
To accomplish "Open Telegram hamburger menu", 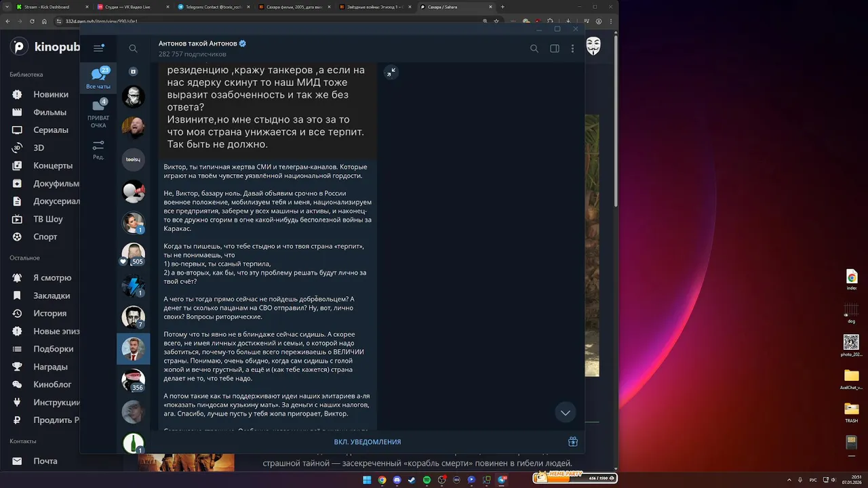I will [x=98, y=48].
